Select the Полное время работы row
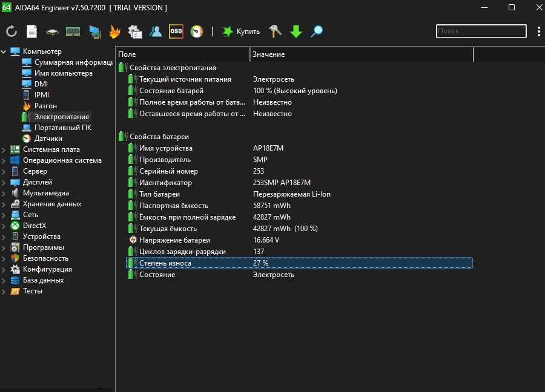 pos(299,102)
